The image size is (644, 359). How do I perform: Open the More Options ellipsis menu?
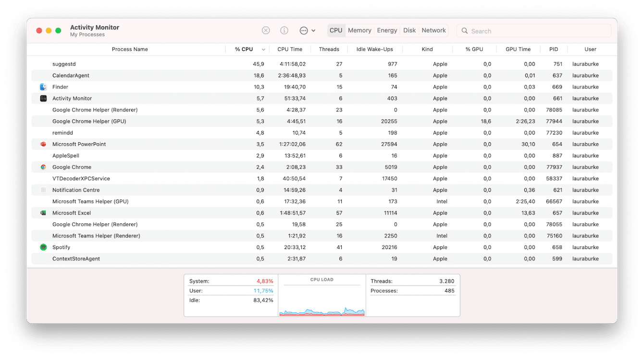[x=303, y=30]
